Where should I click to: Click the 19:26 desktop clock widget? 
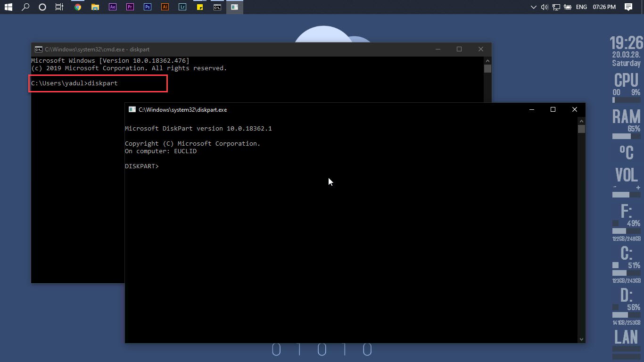[x=626, y=43]
